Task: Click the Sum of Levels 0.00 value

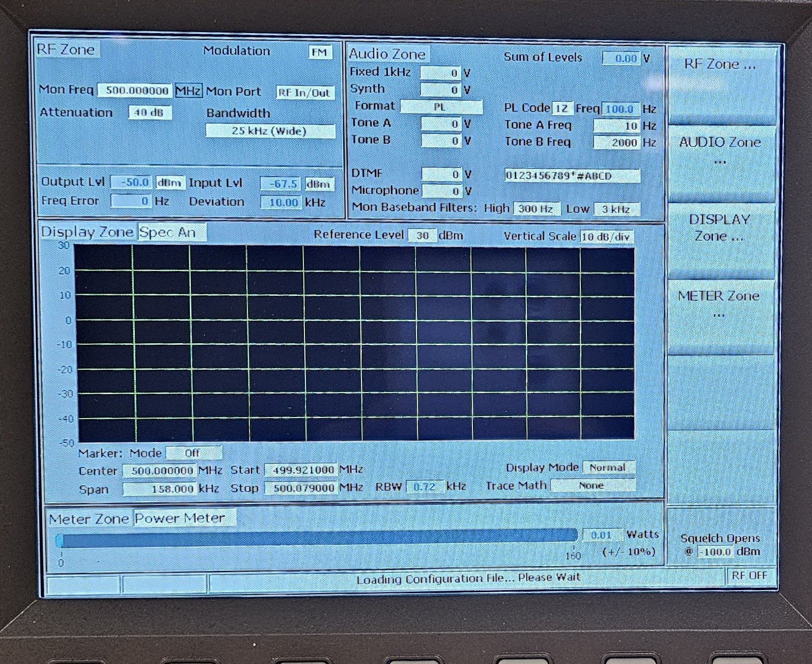Action: (622, 58)
